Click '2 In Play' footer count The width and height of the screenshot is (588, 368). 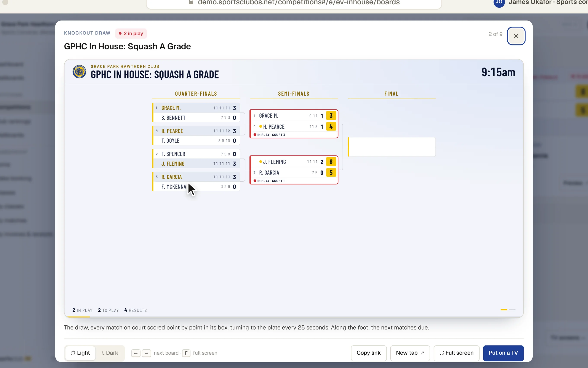(x=82, y=310)
